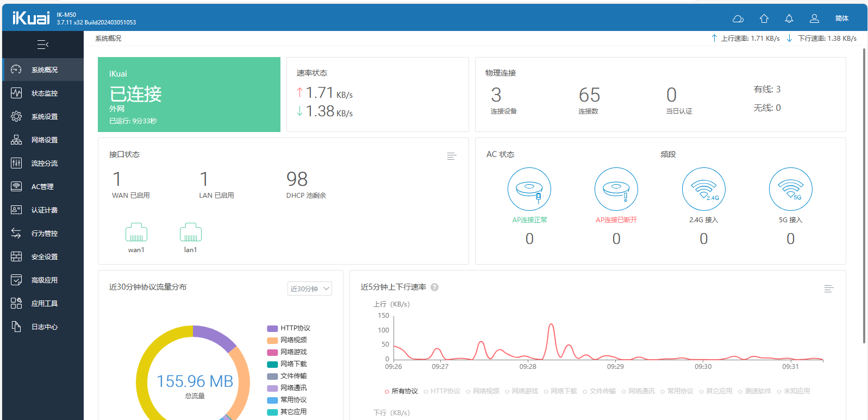Screen dimensions: 868x420
Task: Click 网络游戏 pink swatch in donut legend
Action: [x=272, y=352]
